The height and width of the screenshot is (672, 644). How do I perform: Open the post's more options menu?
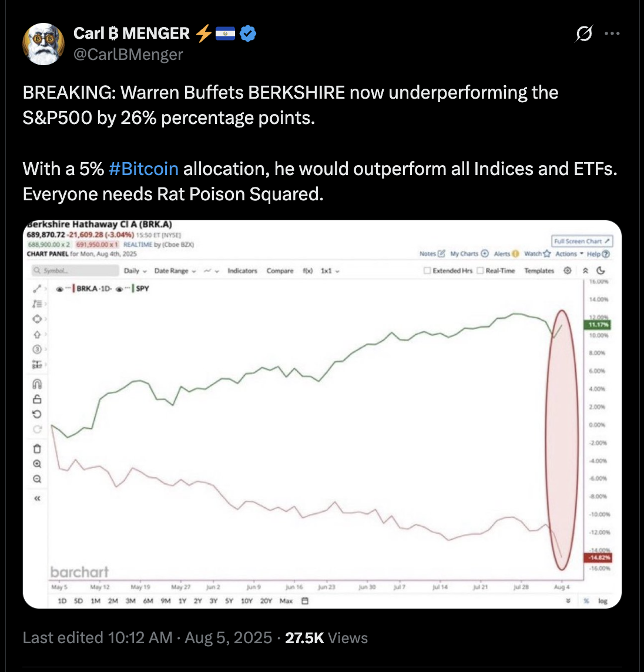point(612,34)
